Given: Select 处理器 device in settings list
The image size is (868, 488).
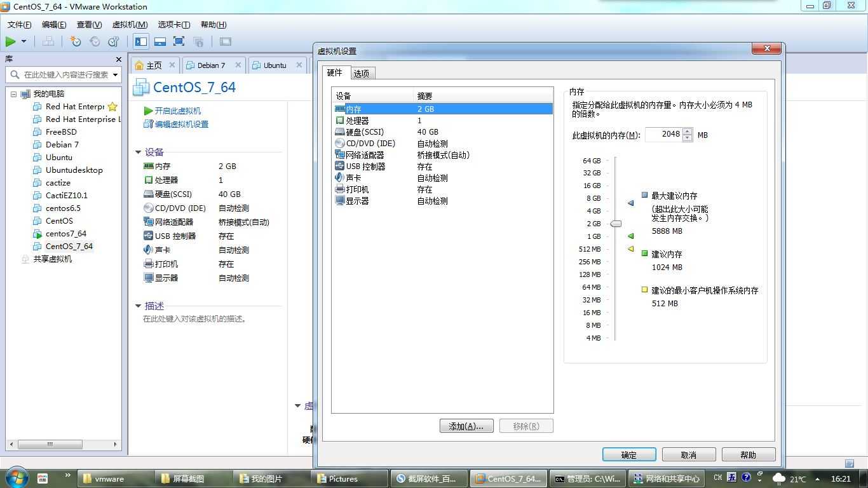Looking at the screenshot, I should click(443, 121).
